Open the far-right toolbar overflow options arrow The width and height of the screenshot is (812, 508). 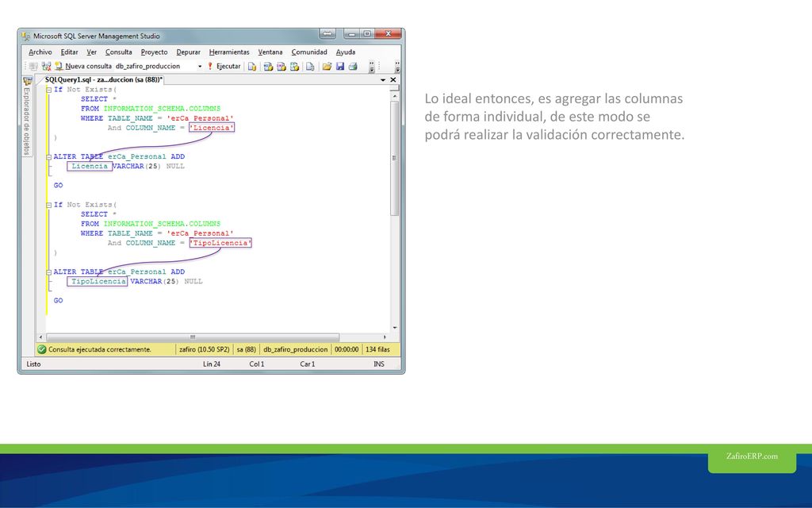coord(397,67)
